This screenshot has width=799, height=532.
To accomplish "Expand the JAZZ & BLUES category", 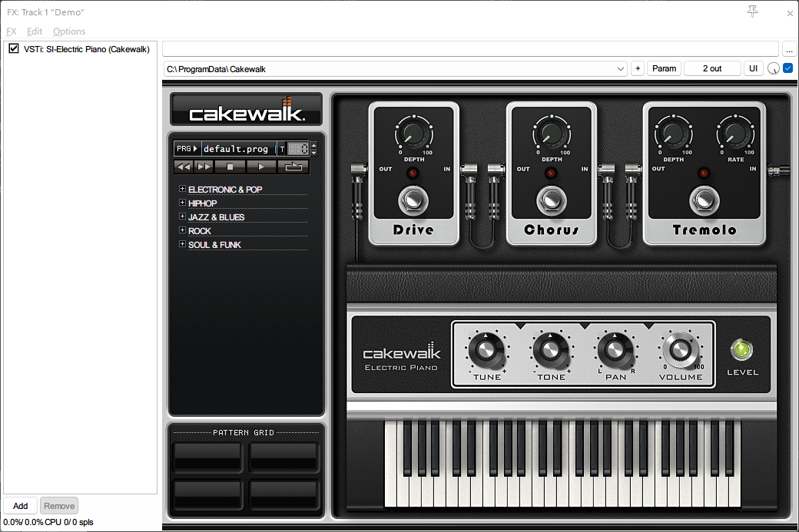I will pos(182,216).
